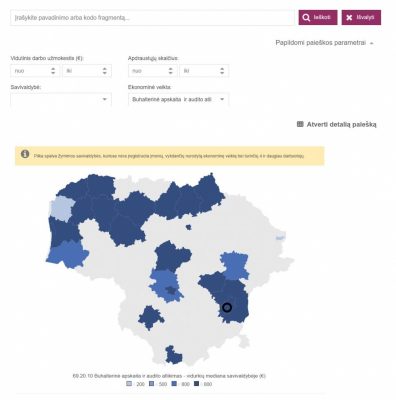
Task: Click the search magnifier icon button
Action: click(318, 17)
